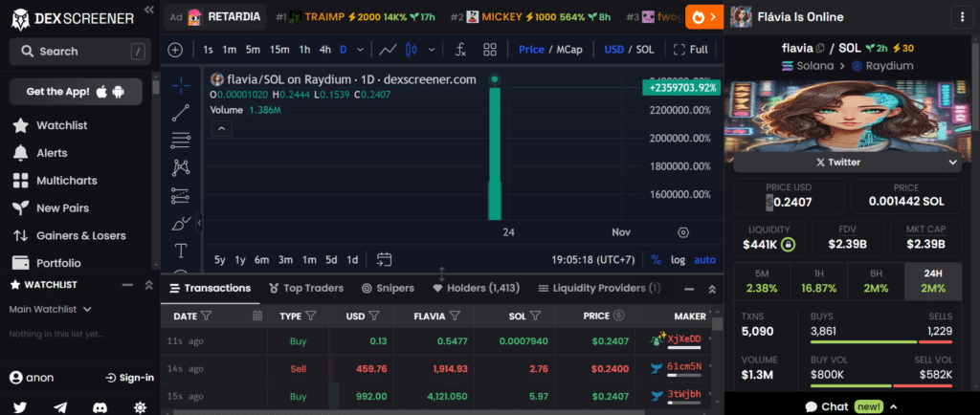Open the settings gear in sidebar footer
Image resolution: width=980 pixels, height=415 pixels.
tap(140, 407)
